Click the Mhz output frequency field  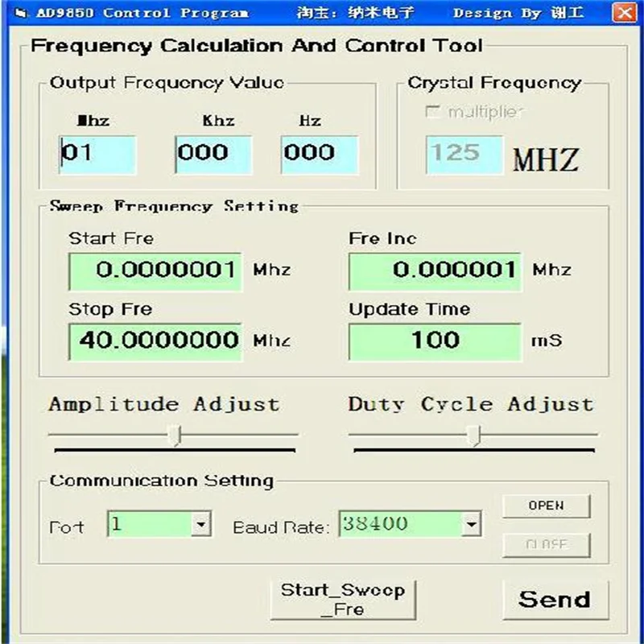coord(97,155)
